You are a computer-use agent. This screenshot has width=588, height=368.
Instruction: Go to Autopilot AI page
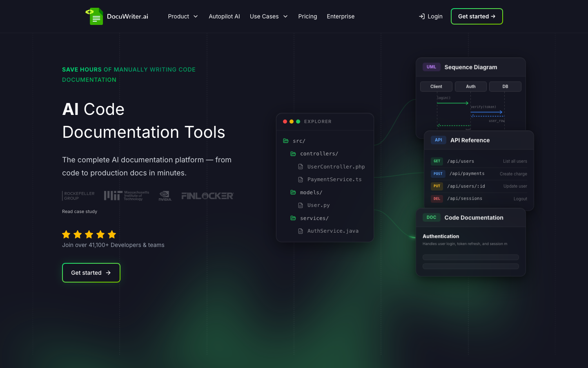pyautogui.click(x=224, y=16)
